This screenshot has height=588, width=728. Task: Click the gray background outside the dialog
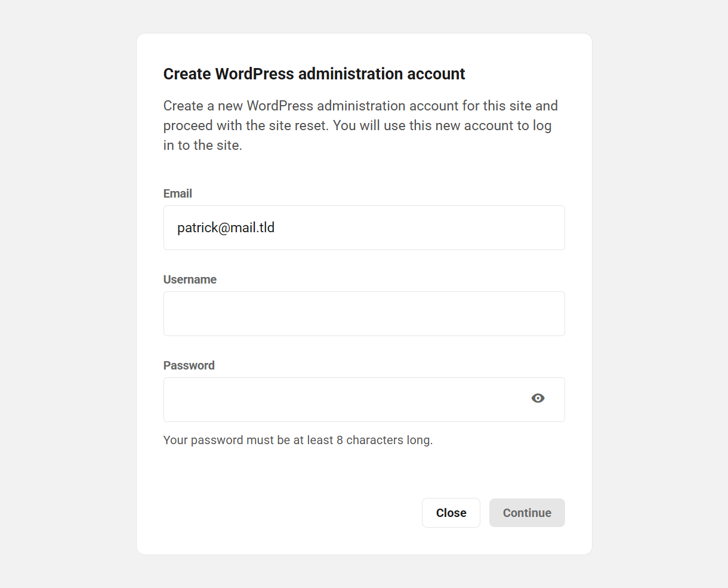pos(66,298)
